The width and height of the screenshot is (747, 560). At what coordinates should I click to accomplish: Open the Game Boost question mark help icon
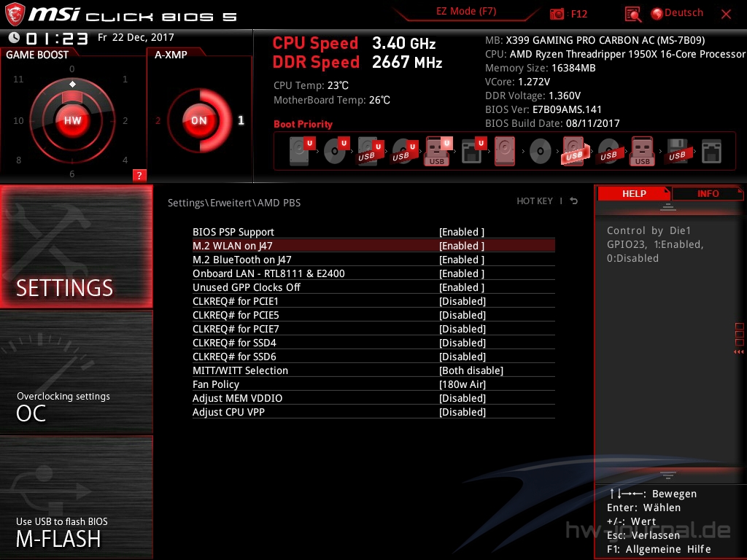[x=139, y=175]
